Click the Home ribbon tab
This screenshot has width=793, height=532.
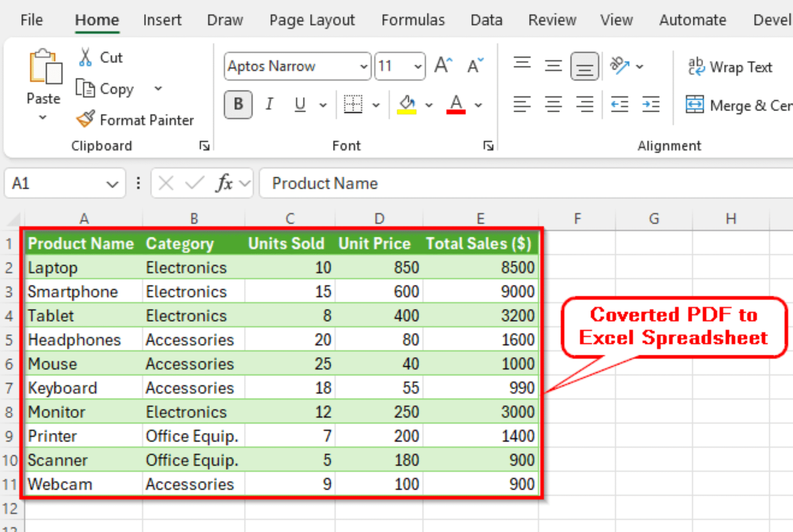(x=97, y=20)
